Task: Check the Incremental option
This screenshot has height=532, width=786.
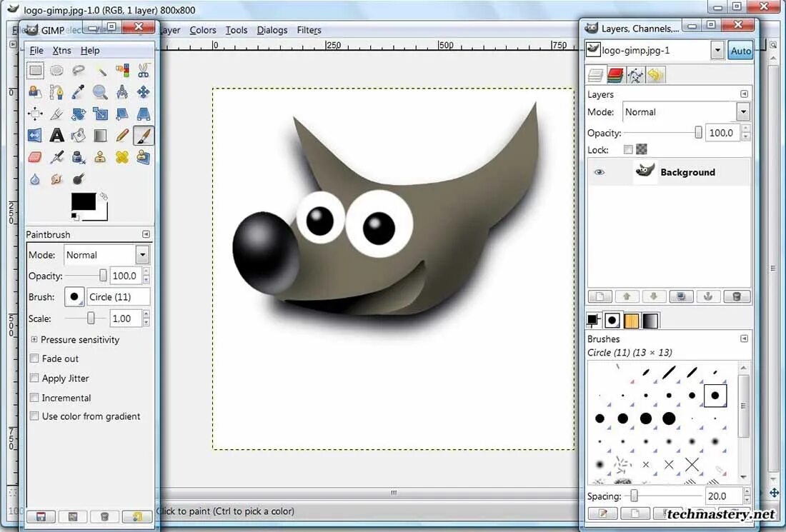Action: click(x=34, y=397)
